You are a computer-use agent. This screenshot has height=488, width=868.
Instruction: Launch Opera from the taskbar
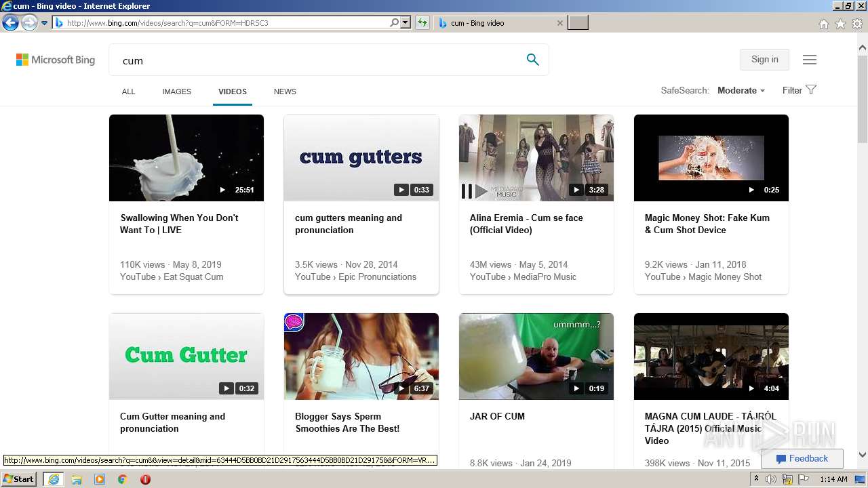pyautogui.click(x=145, y=479)
